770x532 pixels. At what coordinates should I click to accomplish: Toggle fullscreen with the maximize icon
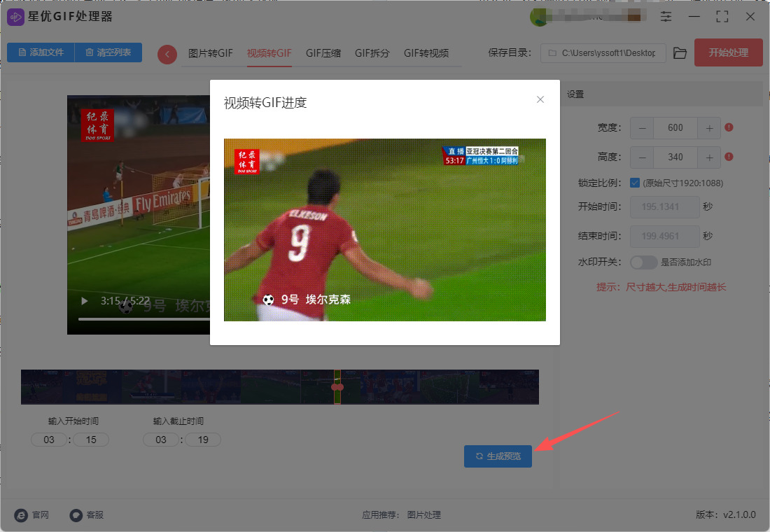pyautogui.click(x=722, y=17)
